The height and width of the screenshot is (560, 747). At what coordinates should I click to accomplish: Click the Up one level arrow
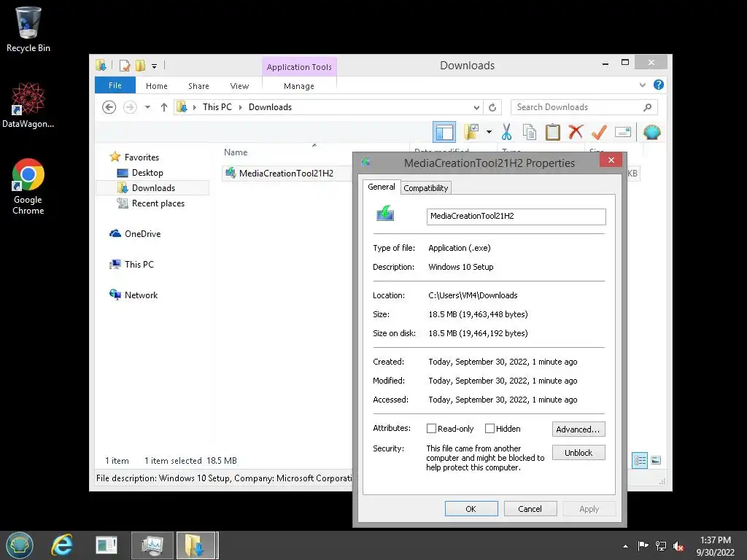(x=164, y=107)
